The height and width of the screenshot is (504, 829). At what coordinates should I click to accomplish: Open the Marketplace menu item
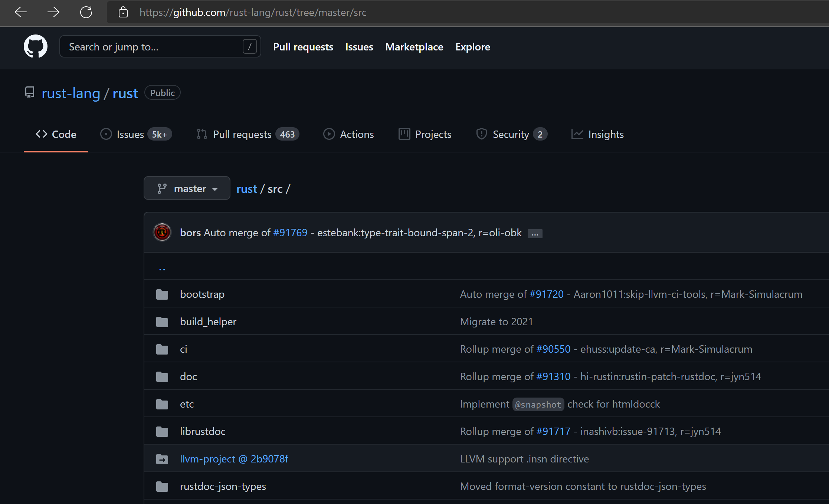tap(414, 47)
